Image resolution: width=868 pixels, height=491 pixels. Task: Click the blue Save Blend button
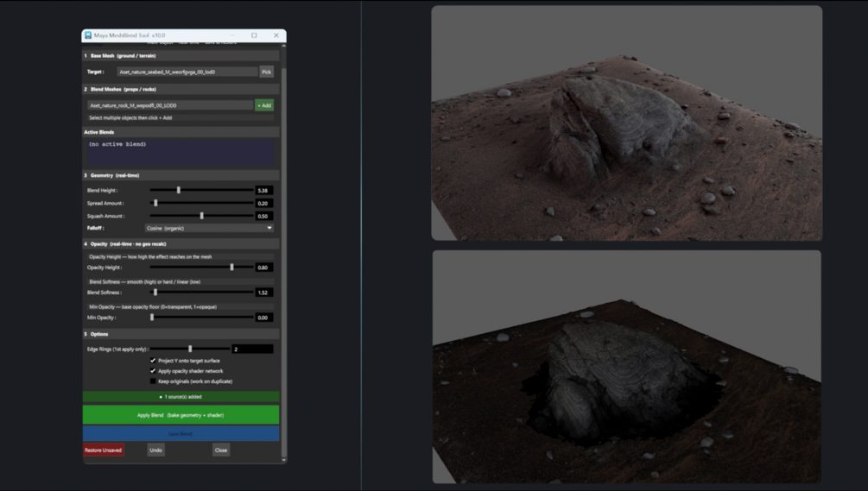(181, 433)
